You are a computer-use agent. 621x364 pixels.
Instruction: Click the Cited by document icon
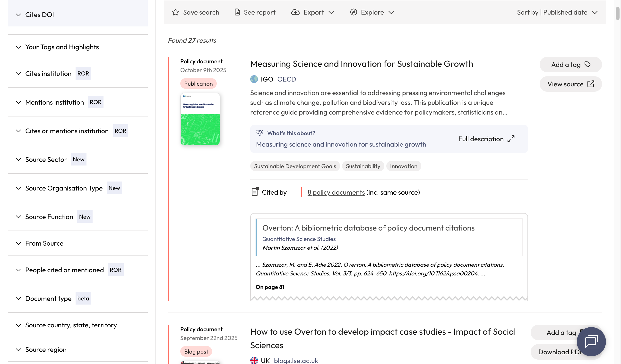pyautogui.click(x=255, y=192)
